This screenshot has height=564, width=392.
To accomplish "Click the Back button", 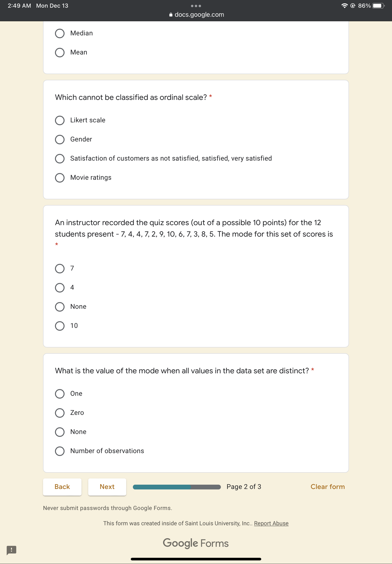I will pos(62,487).
